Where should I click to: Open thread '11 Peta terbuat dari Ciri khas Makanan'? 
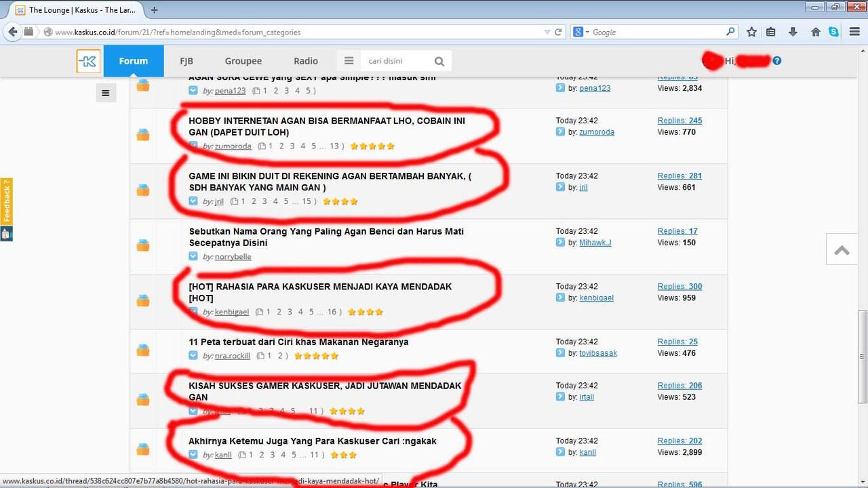[298, 342]
